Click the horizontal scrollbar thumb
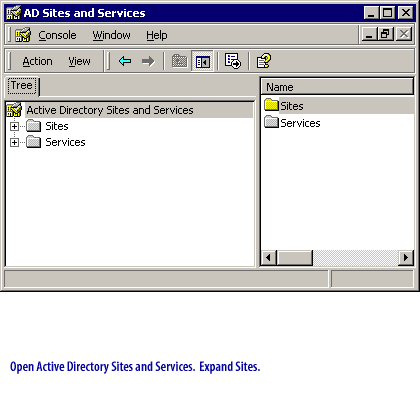Viewport: 420px width, 400px height. [294, 258]
